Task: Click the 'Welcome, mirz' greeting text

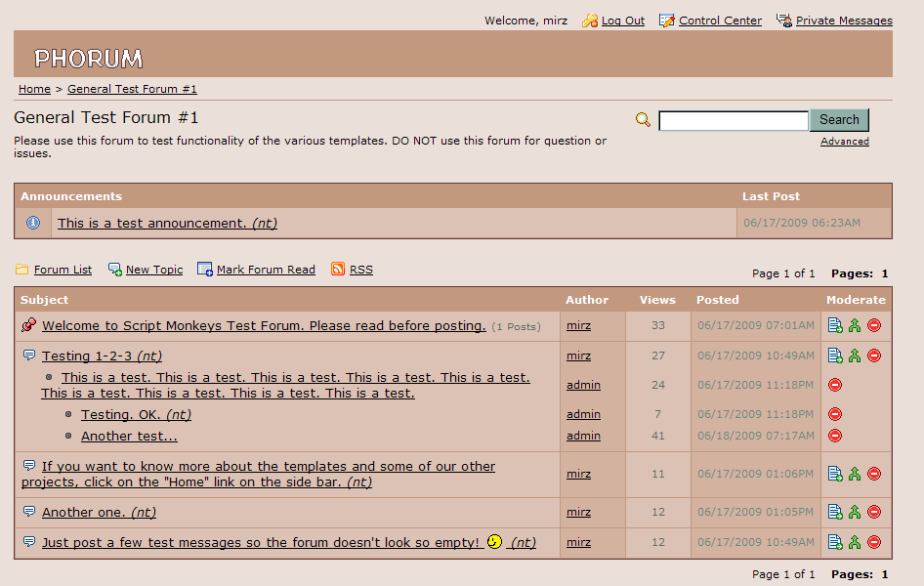Action: (x=525, y=21)
